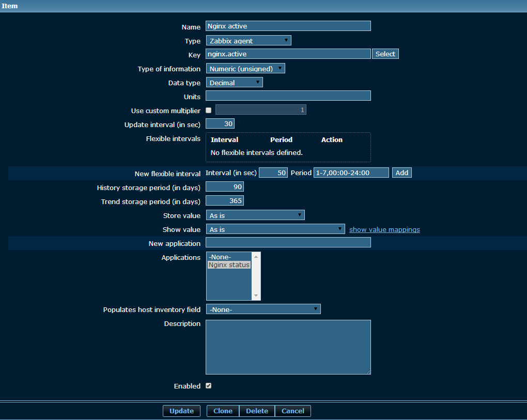This screenshot has height=420, width=527.
Task: Open the show value mappings link
Action: coord(384,229)
